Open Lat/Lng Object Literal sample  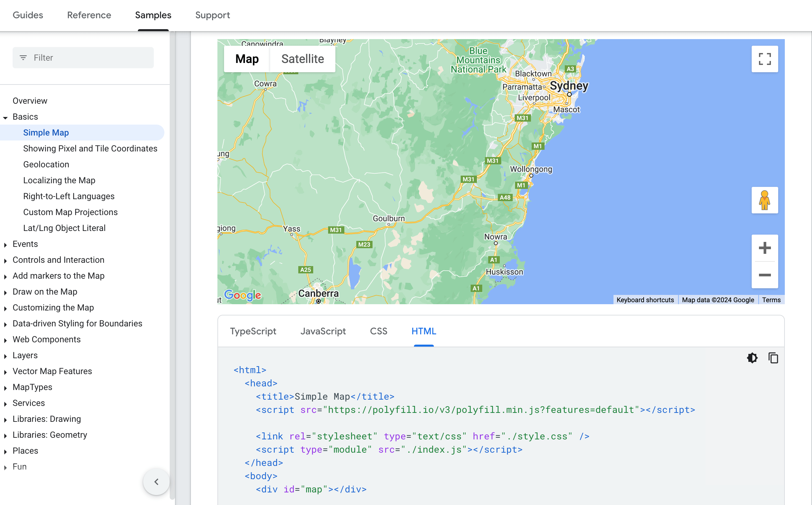(x=64, y=228)
